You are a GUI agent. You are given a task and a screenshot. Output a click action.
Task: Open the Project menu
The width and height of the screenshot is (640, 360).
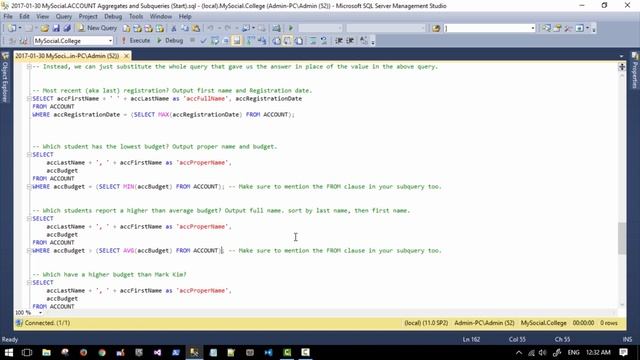[x=88, y=17]
